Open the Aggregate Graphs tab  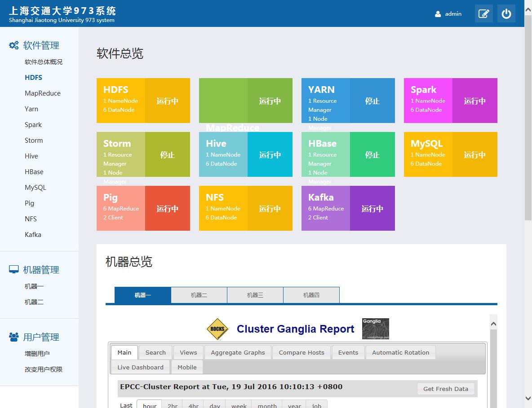[238, 353]
